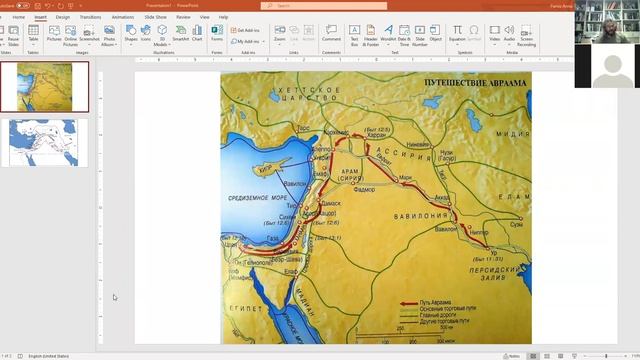
Task: Start Slide Show from status bar
Action: pos(574,356)
